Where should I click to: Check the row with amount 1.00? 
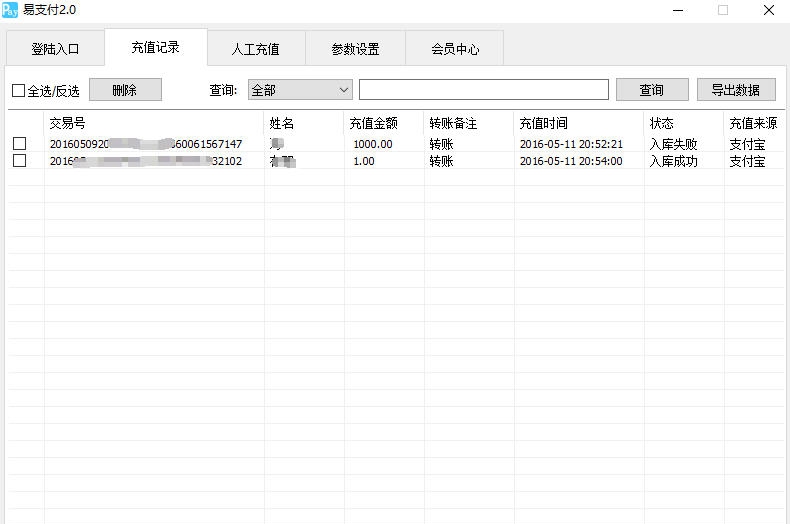(19, 161)
